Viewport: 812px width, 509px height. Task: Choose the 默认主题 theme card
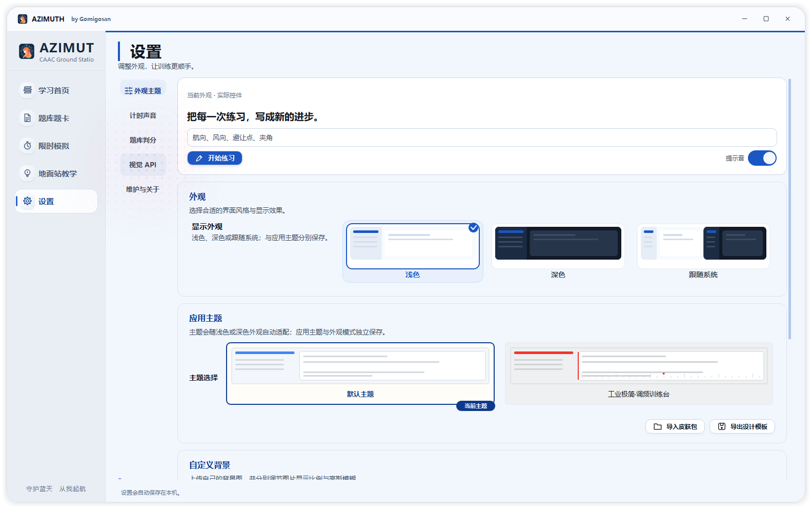click(x=360, y=374)
